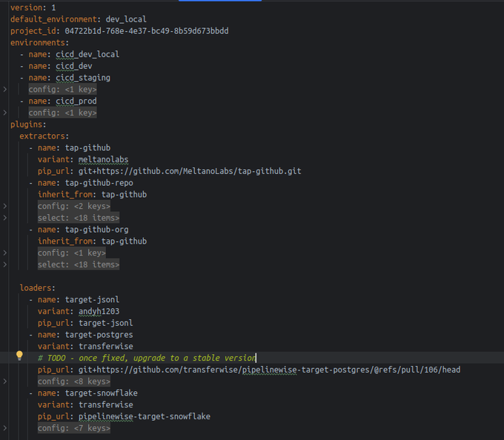504x440 pixels.
Task: Expand gutter arrow for target-snowflake config
Action: click(5, 428)
